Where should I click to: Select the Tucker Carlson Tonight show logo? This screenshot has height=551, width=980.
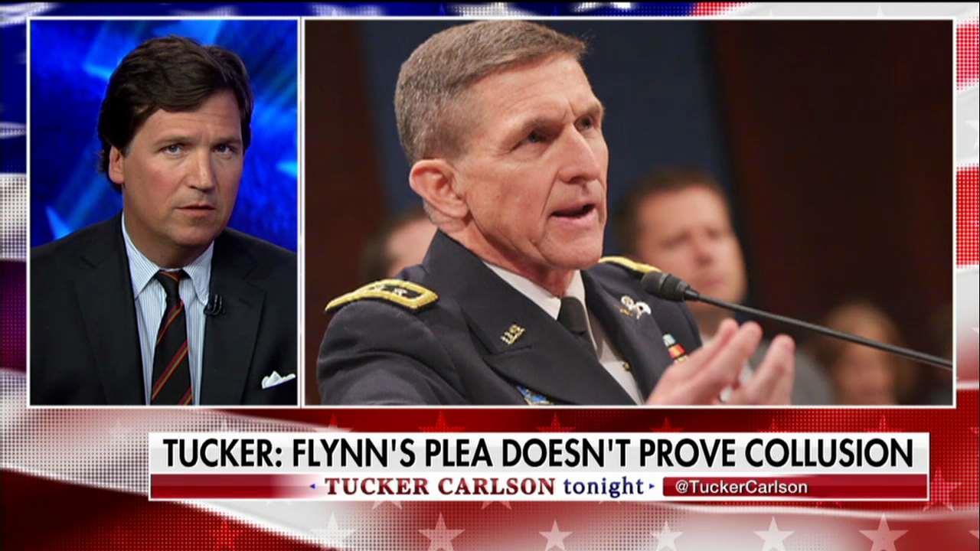click(485, 487)
